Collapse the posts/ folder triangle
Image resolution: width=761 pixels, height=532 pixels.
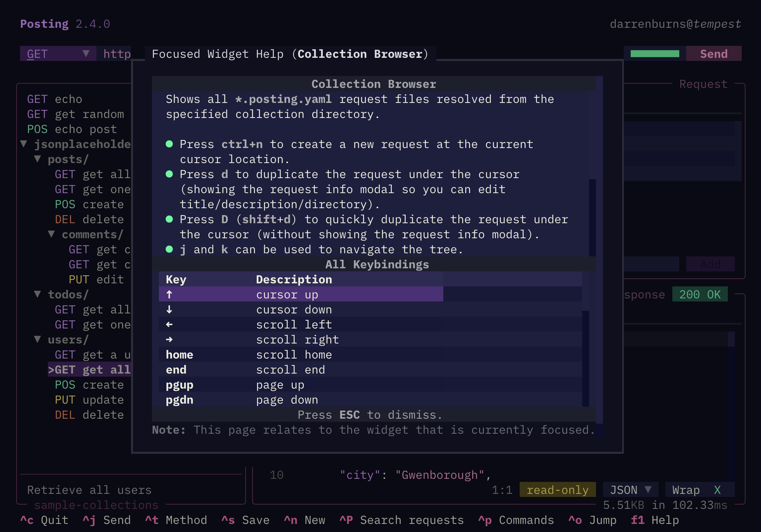38,159
